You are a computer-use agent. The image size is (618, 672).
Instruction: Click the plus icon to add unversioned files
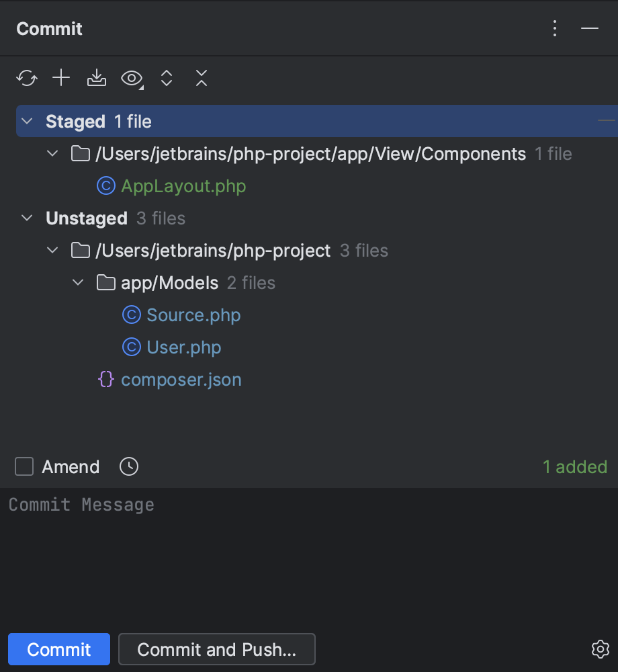coord(60,78)
